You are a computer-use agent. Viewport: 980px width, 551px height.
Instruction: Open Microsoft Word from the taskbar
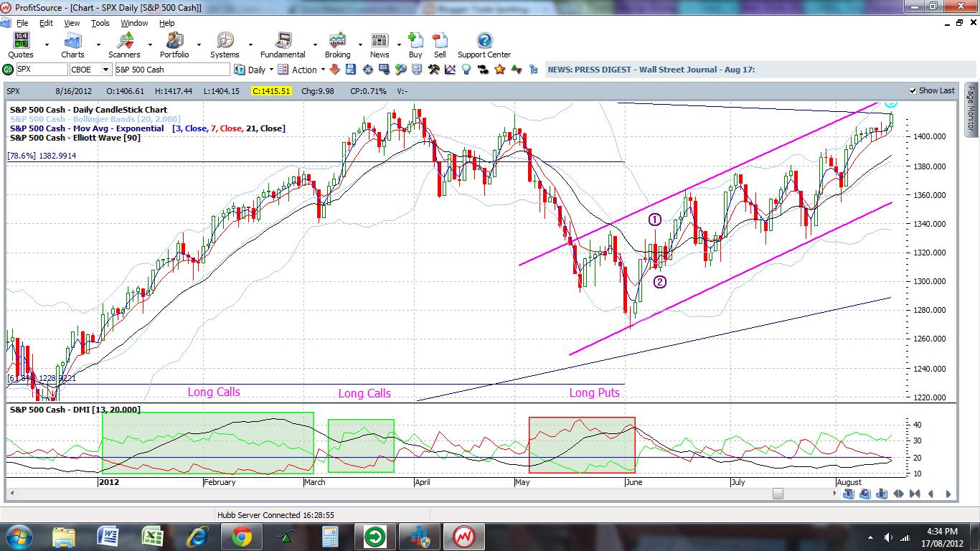pyautogui.click(x=108, y=537)
